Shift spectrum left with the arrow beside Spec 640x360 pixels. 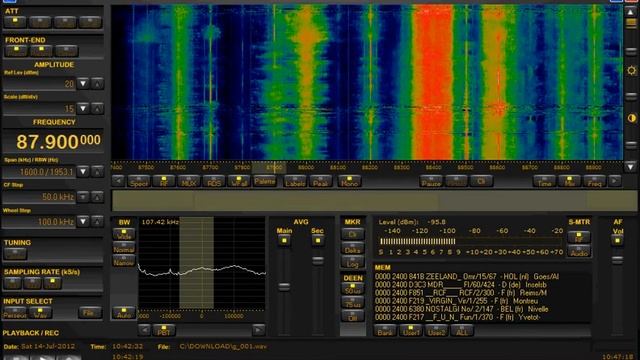(118, 181)
